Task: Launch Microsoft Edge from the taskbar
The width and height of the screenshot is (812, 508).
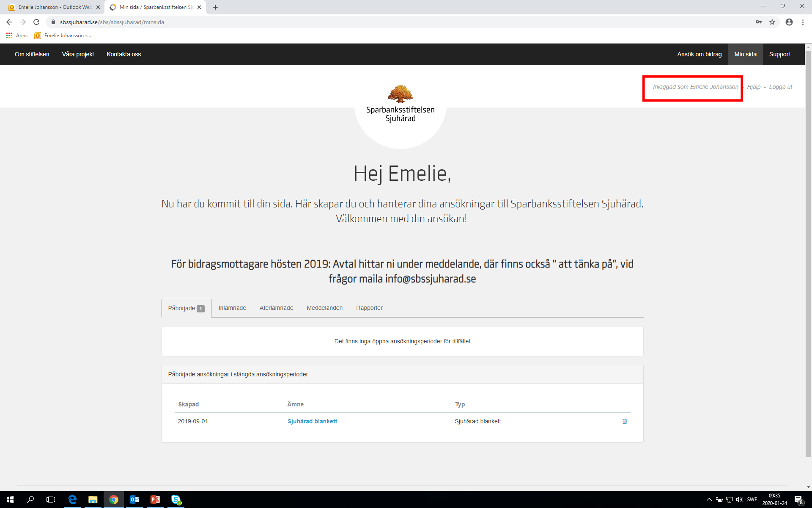Action: tap(72, 500)
